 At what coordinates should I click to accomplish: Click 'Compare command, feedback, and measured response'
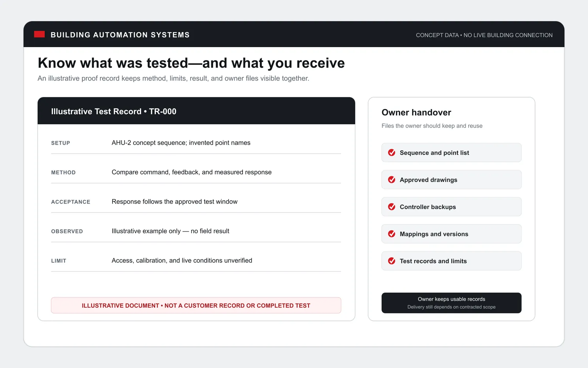click(x=191, y=172)
